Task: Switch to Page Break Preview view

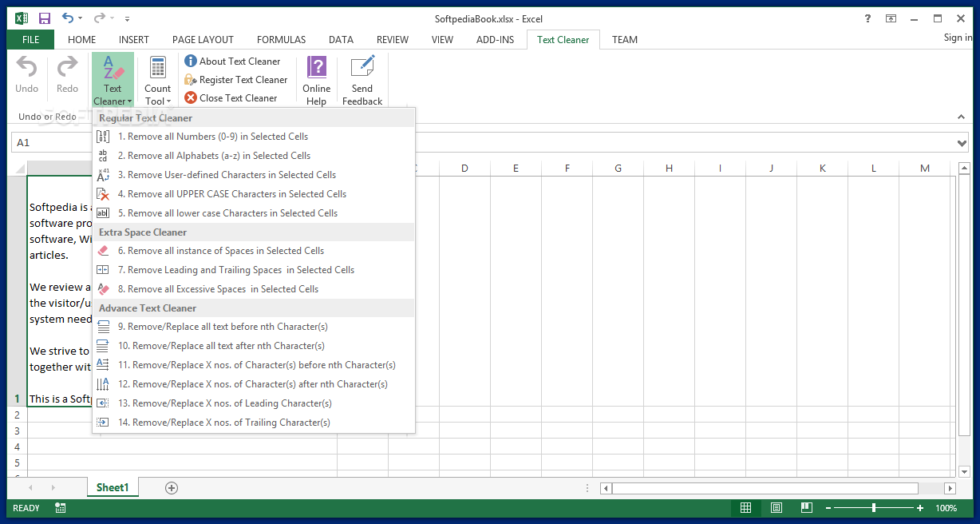Action: [x=806, y=508]
